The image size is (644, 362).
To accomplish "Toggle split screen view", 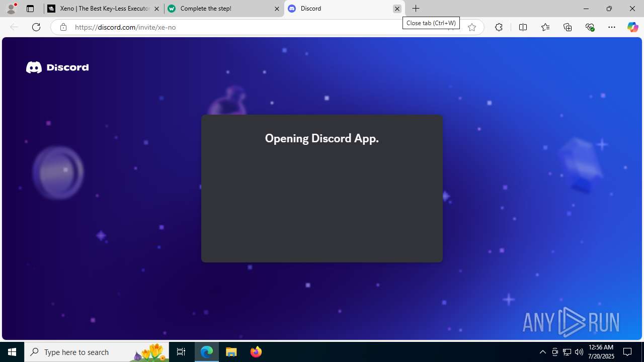I will pos(523,27).
